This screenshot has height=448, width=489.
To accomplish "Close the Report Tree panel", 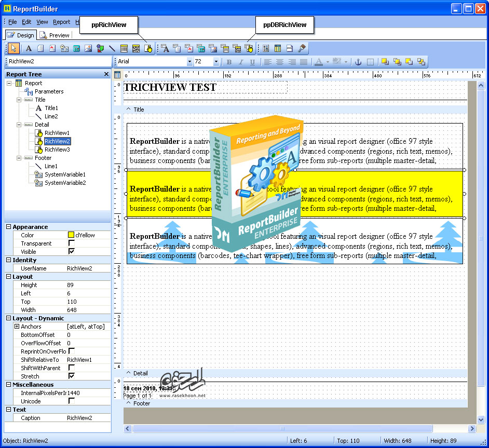I will [106, 74].
